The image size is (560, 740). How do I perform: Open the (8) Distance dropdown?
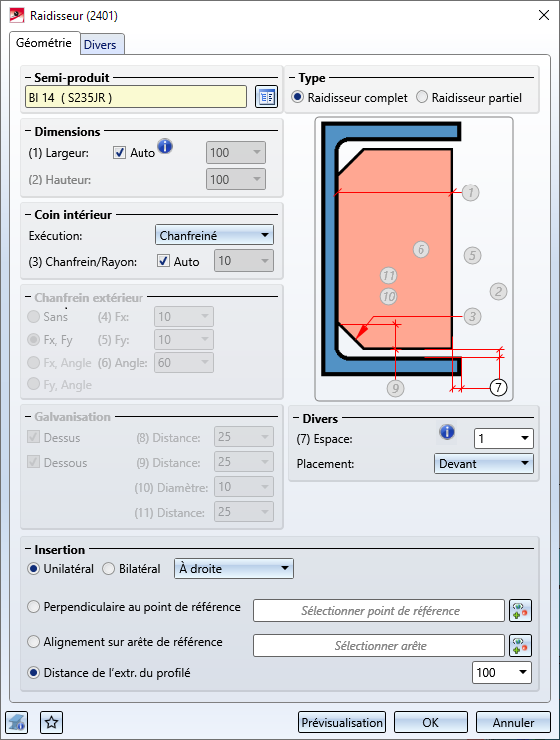tap(244, 437)
